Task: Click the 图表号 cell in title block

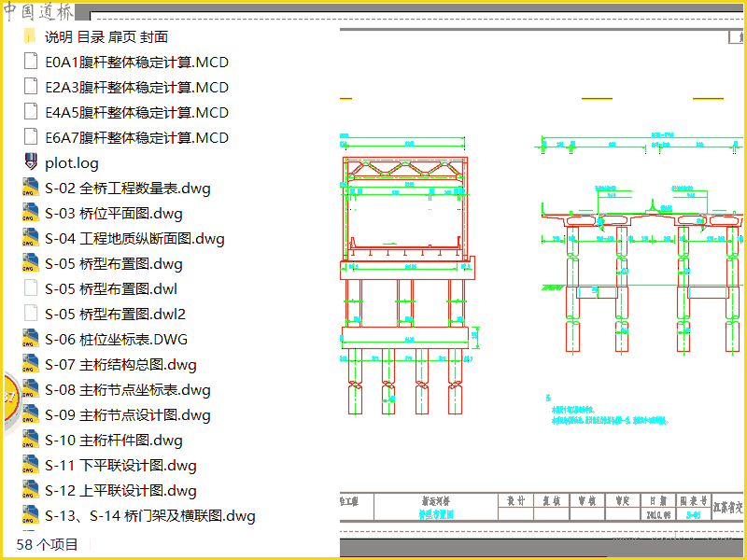Action: pyautogui.click(x=694, y=500)
